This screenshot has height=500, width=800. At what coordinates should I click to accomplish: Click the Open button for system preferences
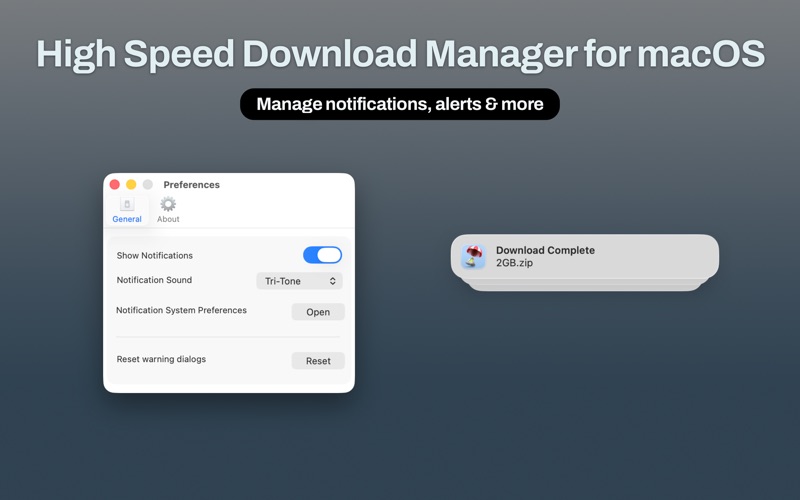[x=318, y=312]
